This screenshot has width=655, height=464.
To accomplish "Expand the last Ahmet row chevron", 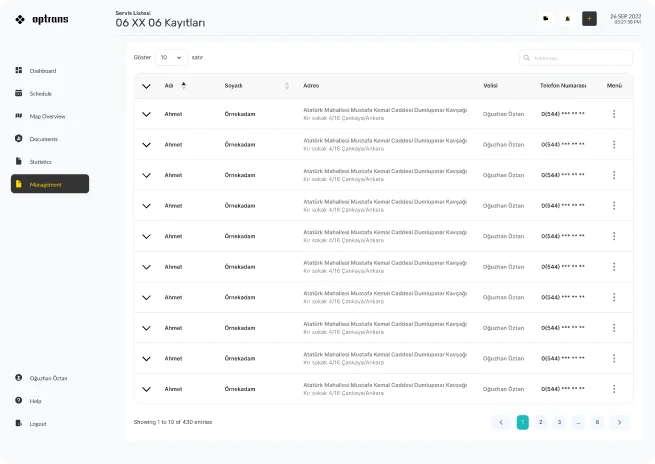I will click(146, 389).
